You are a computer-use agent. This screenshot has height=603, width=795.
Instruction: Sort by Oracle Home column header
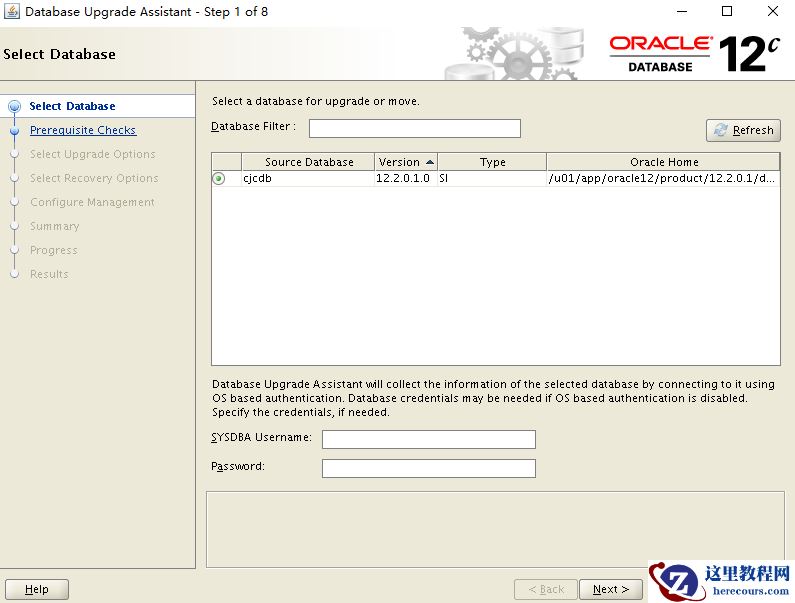663,162
